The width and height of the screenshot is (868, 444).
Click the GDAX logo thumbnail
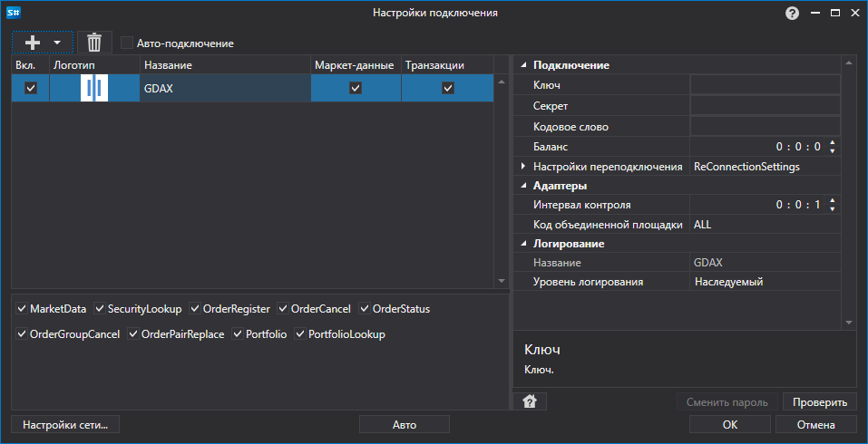click(94, 88)
